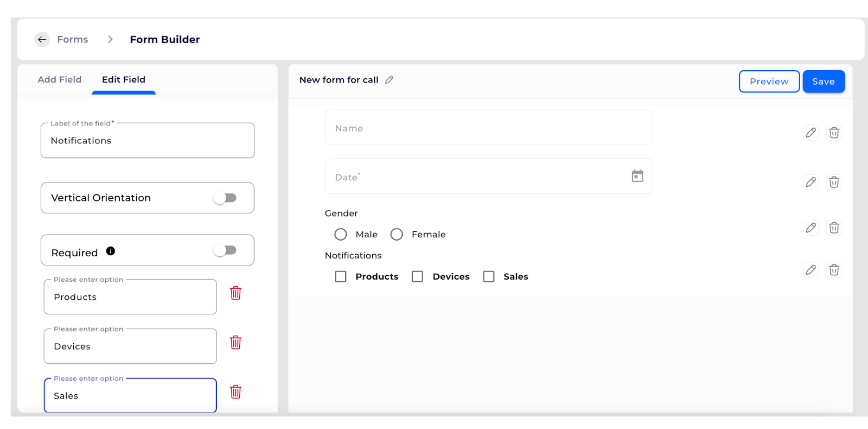The width and height of the screenshot is (868, 429).
Task: Delete the Date field with trash icon
Action: pyautogui.click(x=834, y=182)
